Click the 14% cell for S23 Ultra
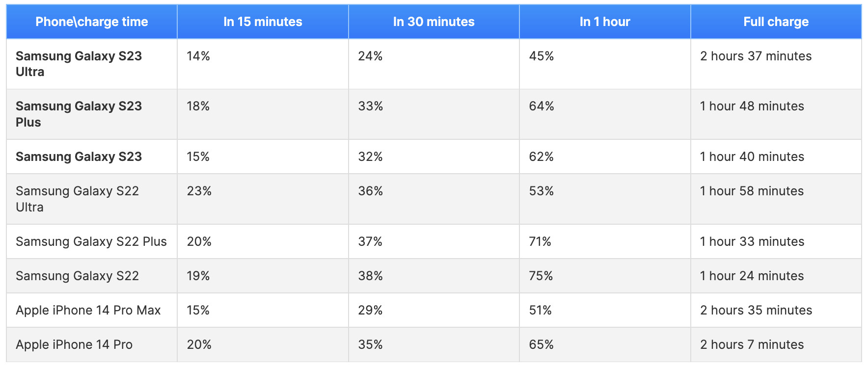 (x=198, y=56)
